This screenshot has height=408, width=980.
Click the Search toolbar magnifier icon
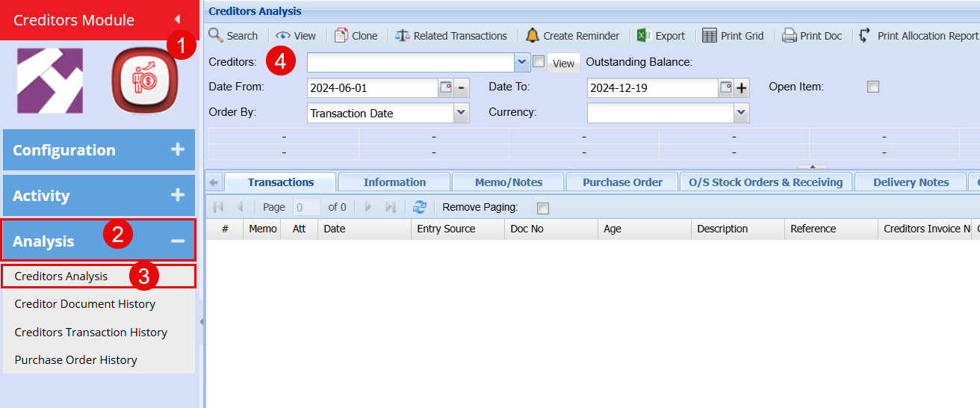coord(216,35)
